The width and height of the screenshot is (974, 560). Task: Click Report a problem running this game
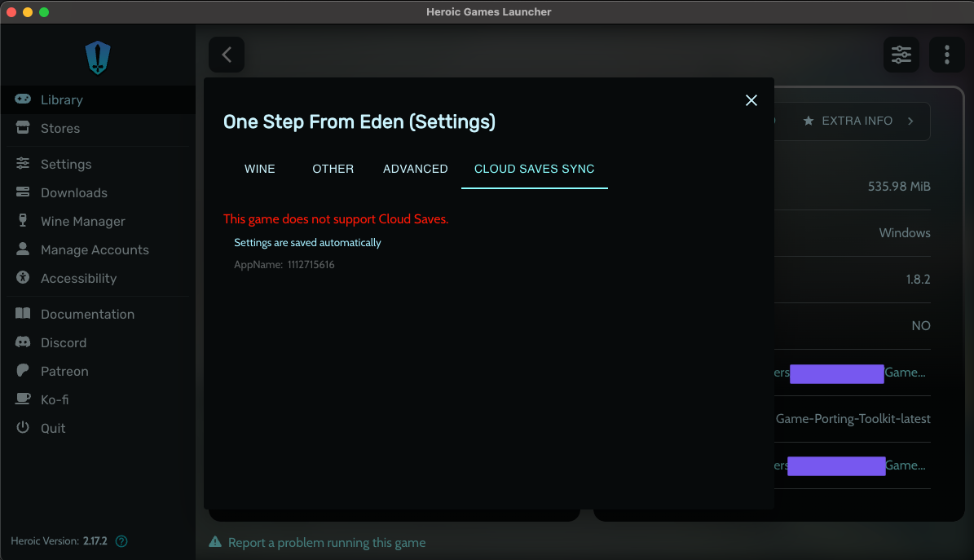coord(327,543)
